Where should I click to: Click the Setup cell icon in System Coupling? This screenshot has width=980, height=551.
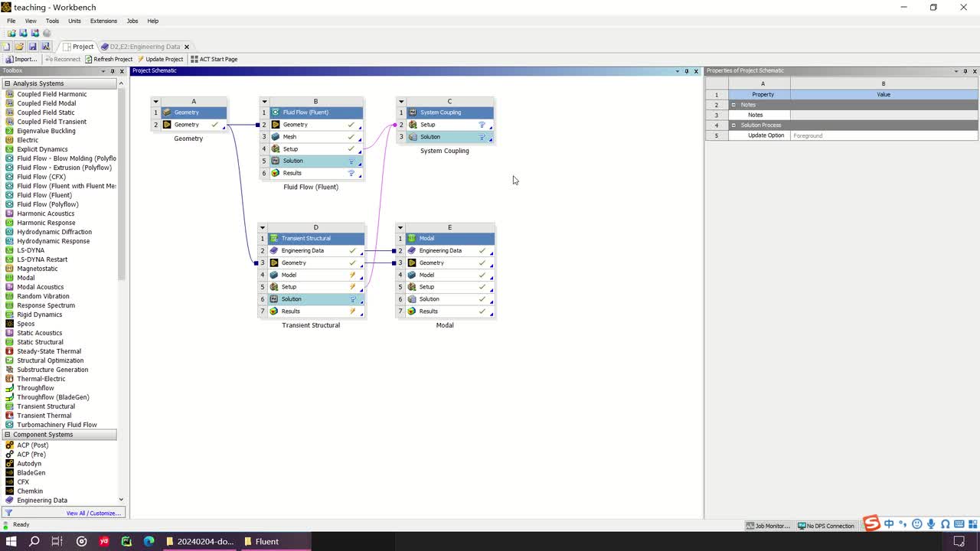pos(413,125)
